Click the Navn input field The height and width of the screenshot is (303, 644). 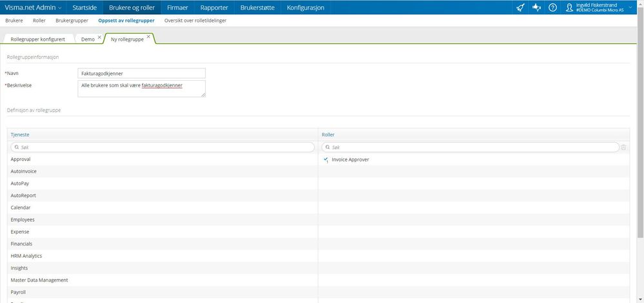[141, 73]
